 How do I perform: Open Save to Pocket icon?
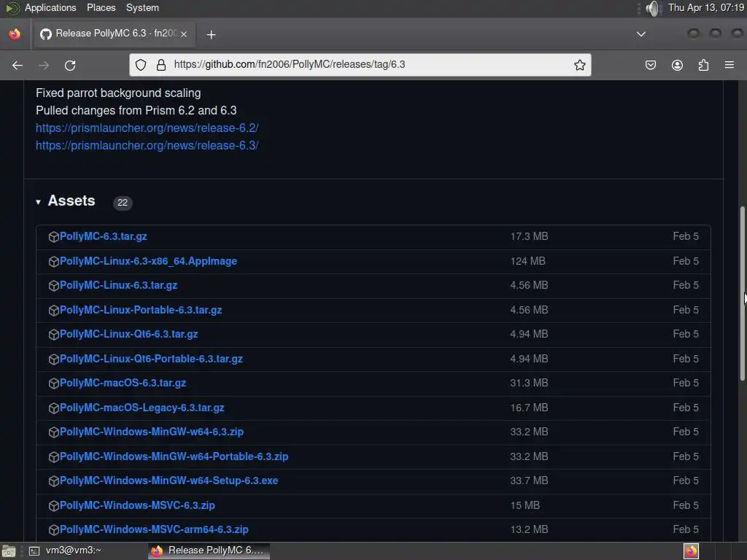650,65
